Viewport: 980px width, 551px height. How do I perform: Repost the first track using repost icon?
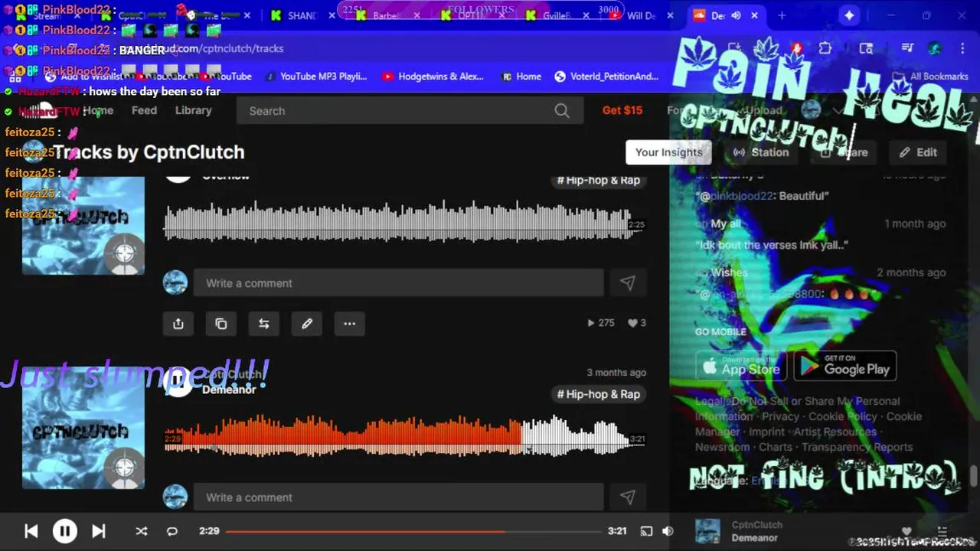click(x=264, y=324)
